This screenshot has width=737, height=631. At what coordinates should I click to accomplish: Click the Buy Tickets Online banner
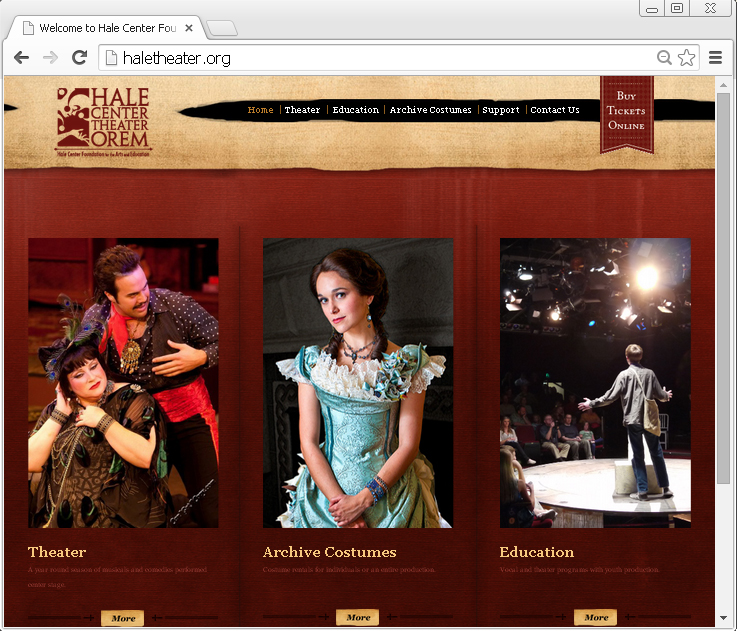pyautogui.click(x=626, y=112)
